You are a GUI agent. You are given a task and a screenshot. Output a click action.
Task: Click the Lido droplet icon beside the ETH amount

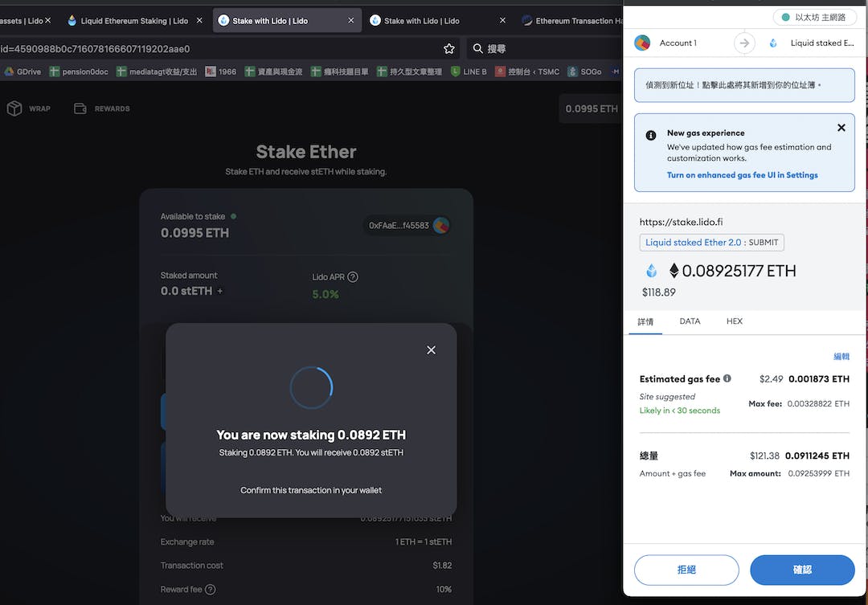652,271
